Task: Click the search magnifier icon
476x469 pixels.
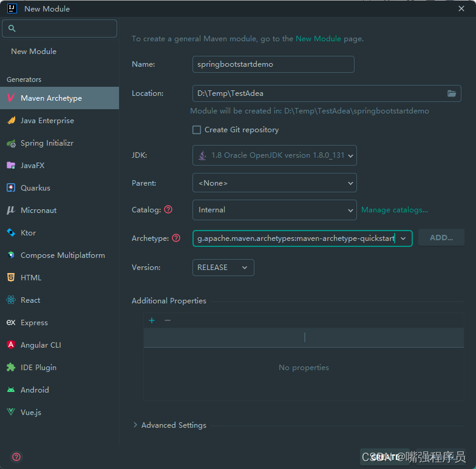Action: pyautogui.click(x=12, y=29)
